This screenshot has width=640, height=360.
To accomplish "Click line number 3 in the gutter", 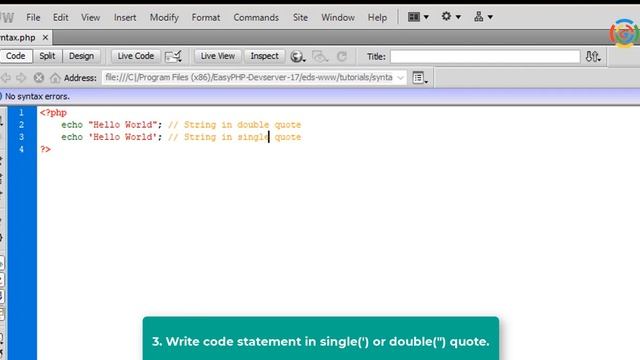I will tap(21, 137).
